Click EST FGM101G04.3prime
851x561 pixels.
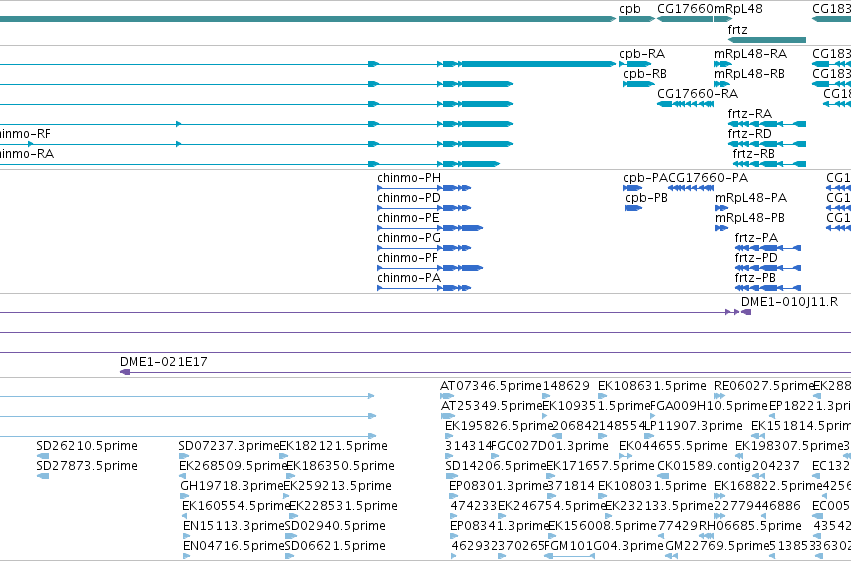pos(569,556)
